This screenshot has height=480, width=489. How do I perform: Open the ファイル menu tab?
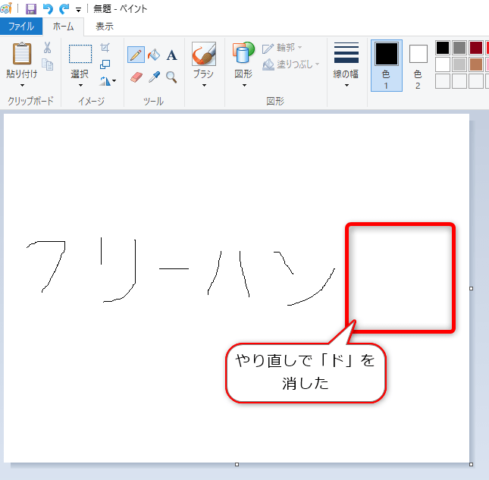pos(21,26)
